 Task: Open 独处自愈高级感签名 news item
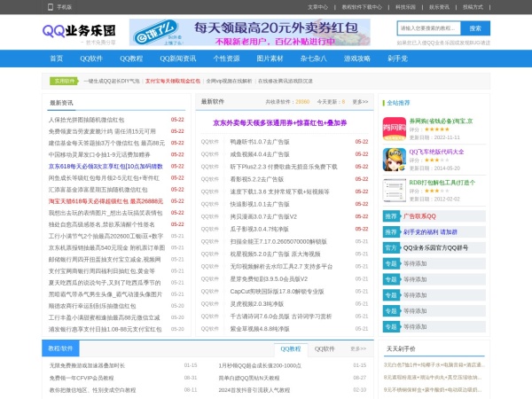[x=101, y=224]
